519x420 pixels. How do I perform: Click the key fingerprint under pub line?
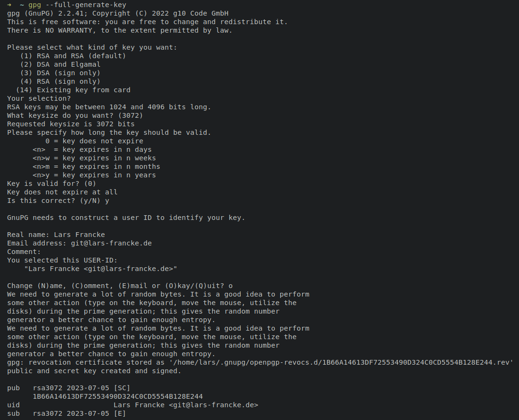pos(118,396)
